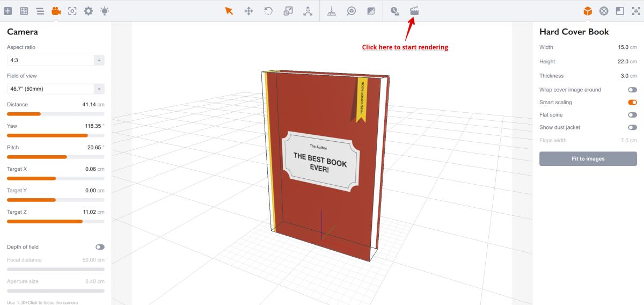Screen dimensions: 644x305
Task: Select the rotate tool
Action: [268, 11]
